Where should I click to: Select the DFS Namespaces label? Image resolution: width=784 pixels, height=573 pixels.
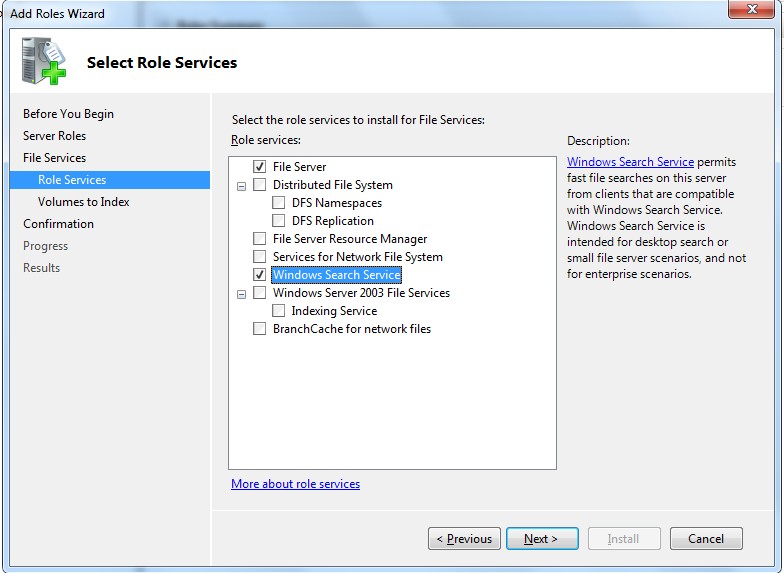(337, 203)
